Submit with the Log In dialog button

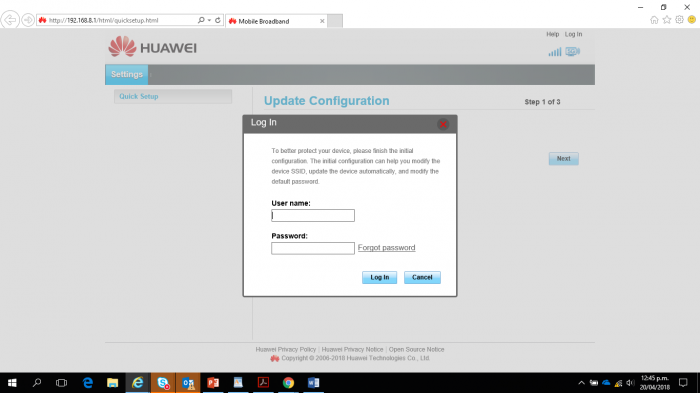379,277
